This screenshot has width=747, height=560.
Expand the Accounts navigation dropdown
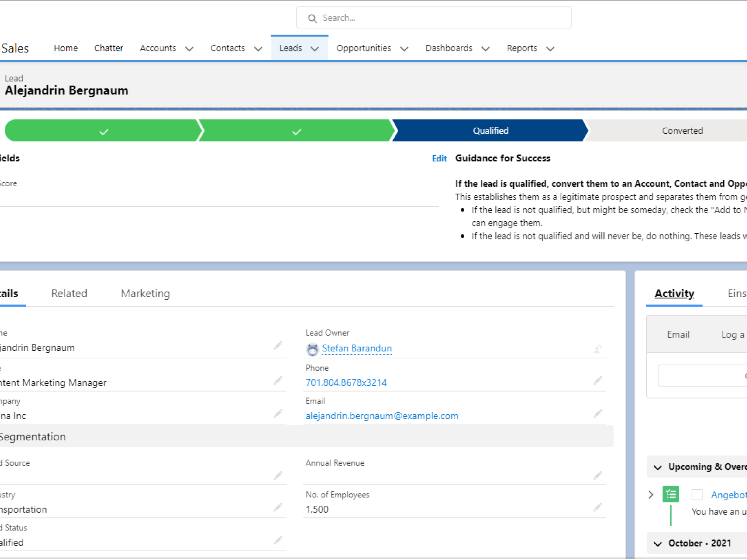(189, 48)
